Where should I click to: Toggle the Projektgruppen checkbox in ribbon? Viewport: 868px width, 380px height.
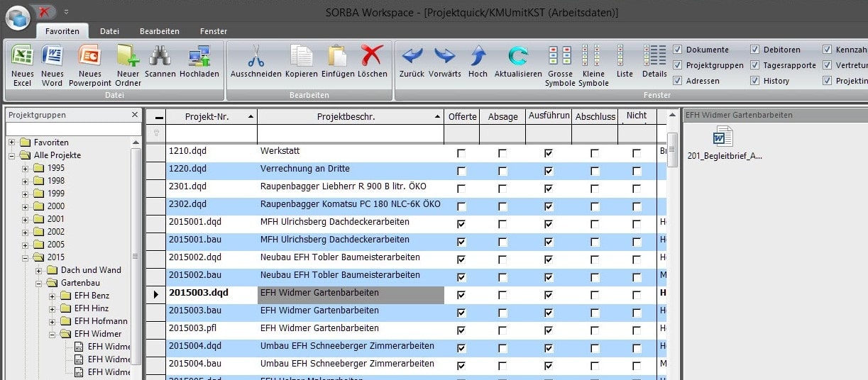(x=677, y=65)
